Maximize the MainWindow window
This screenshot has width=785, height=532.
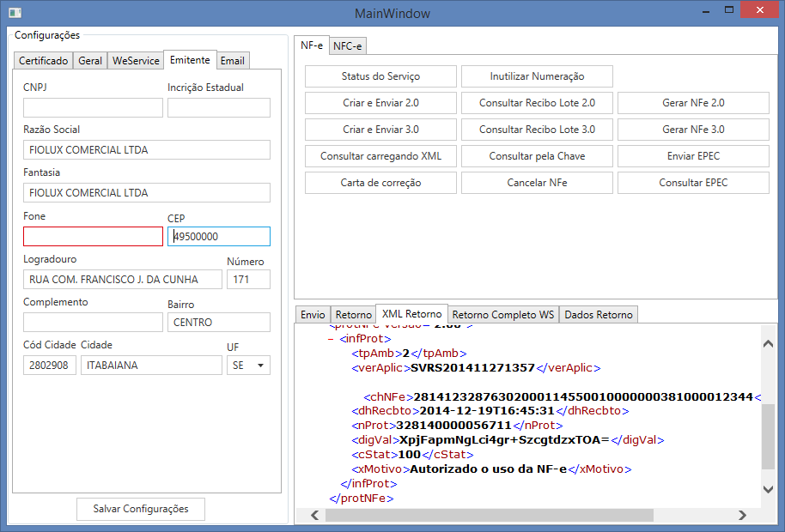click(729, 10)
